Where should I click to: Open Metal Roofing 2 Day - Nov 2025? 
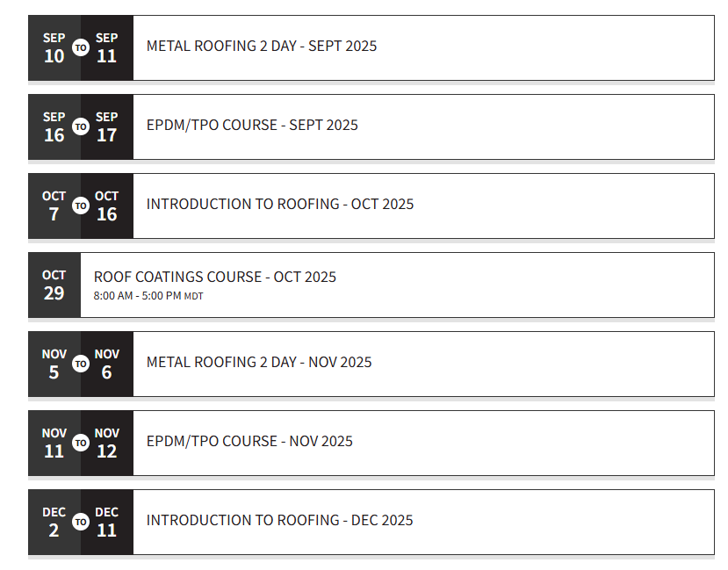click(259, 362)
